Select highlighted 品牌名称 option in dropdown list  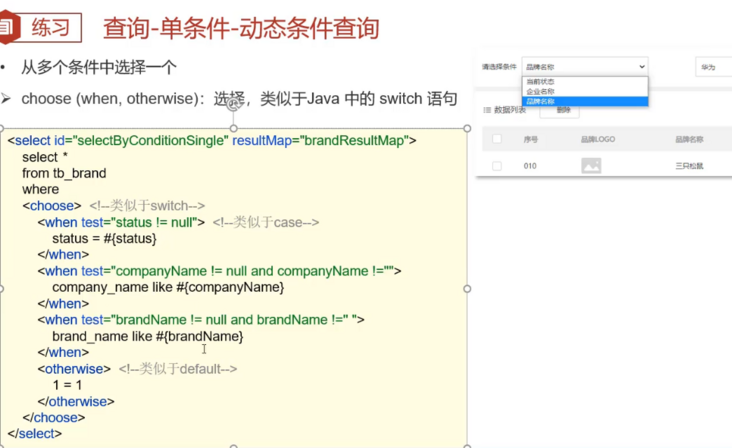(585, 101)
